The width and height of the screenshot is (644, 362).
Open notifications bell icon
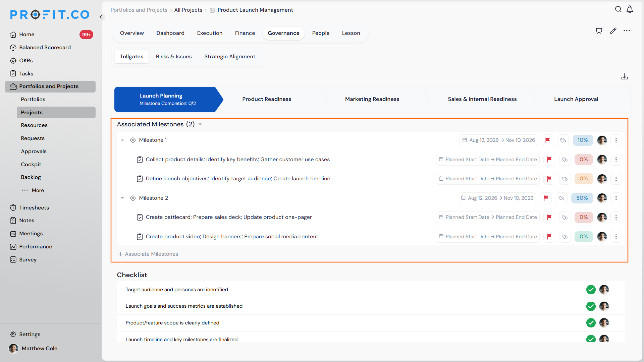click(x=630, y=9)
